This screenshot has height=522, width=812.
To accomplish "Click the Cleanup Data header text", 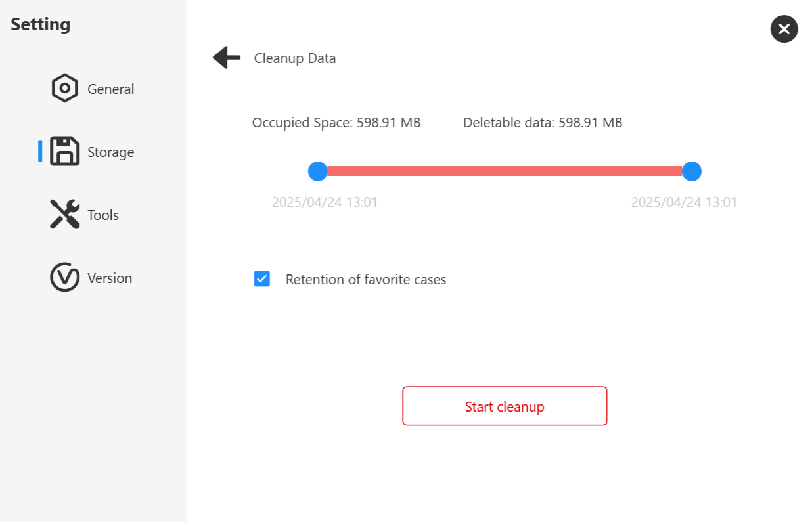I will coord(295,58).
